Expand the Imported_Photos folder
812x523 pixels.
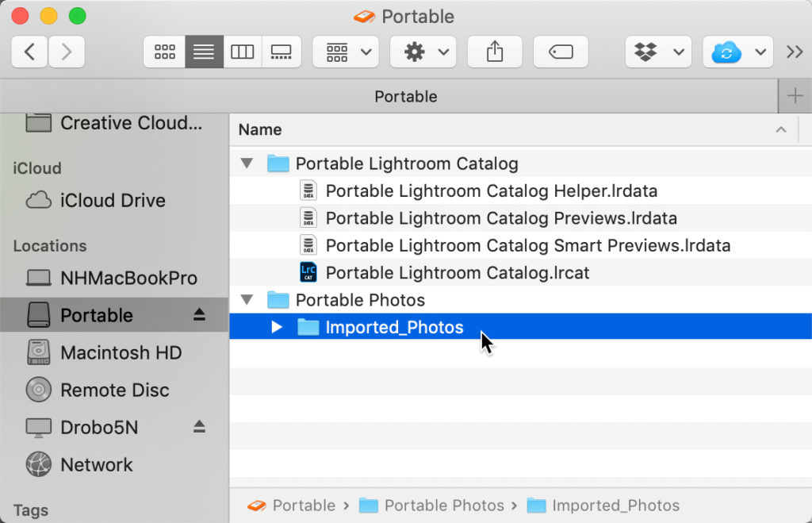(x=277, y=326)
